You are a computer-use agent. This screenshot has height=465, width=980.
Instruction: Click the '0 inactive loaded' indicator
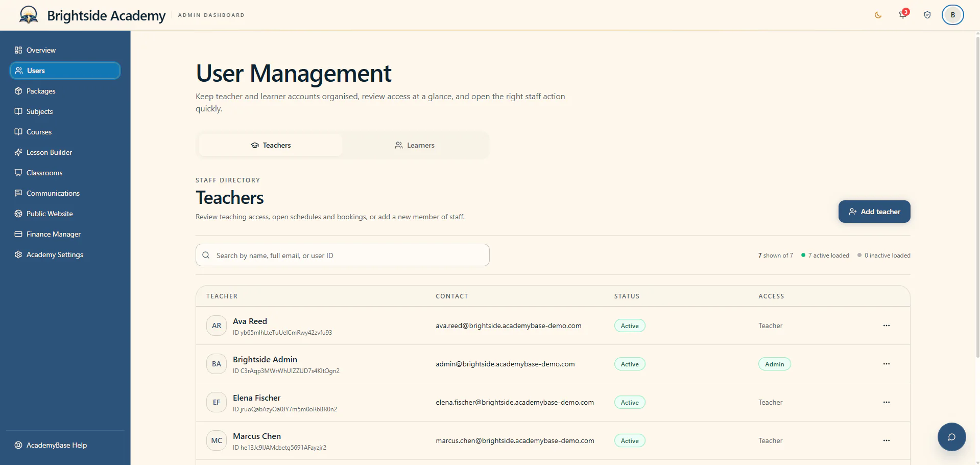[x=884, y=255]
